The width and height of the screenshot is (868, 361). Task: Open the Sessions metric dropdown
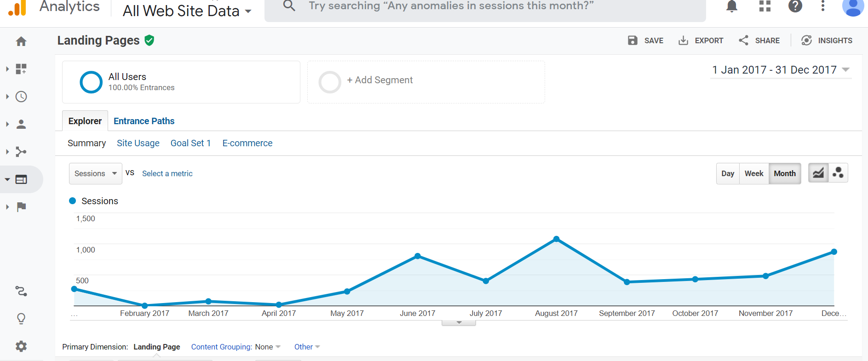(95, 173)
